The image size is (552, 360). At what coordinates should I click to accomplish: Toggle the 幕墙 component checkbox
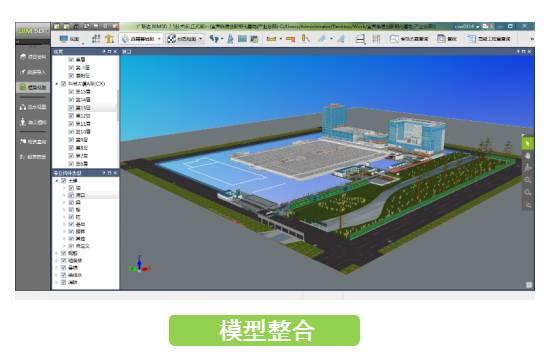[x=64, y=268]
